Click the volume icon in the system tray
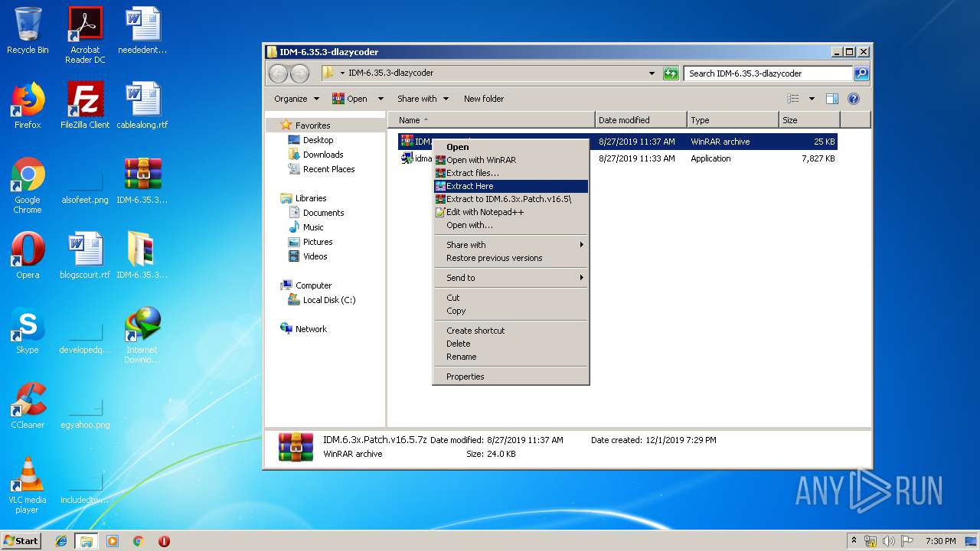This screenshot has height=551, width=980. coord(888,541)
